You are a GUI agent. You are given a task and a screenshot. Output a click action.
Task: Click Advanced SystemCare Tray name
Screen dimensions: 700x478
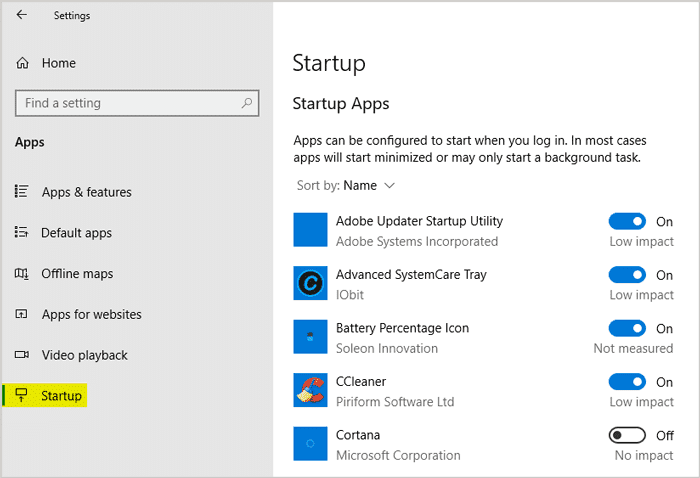coord(411,274)
